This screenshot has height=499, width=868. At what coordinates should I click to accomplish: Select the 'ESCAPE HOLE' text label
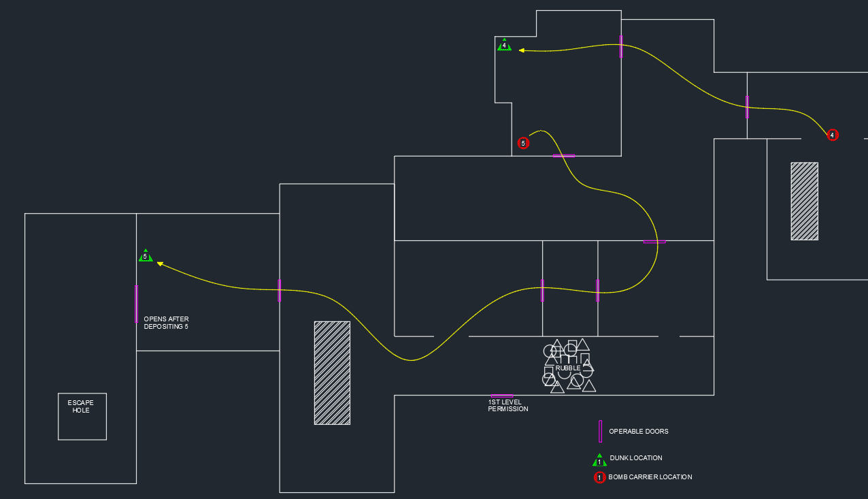click(x=81, y=406)
